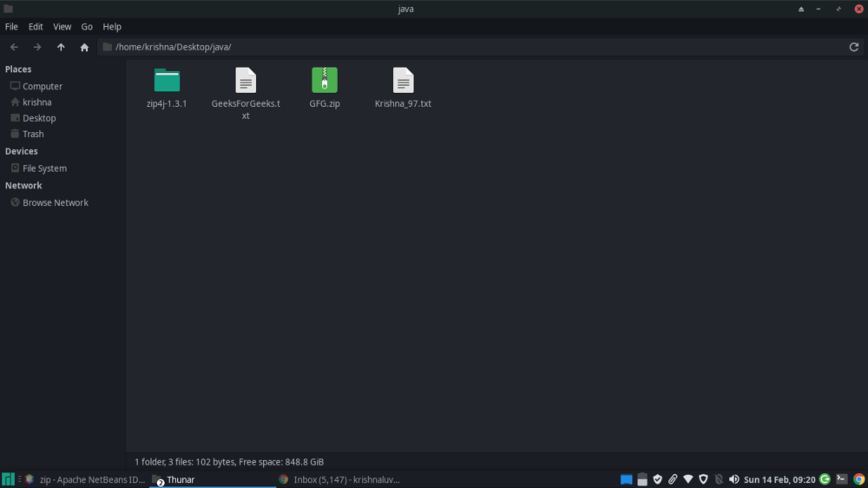Switch to the Thunar taskbar button

pyautogui.click(x=213, y=479)
